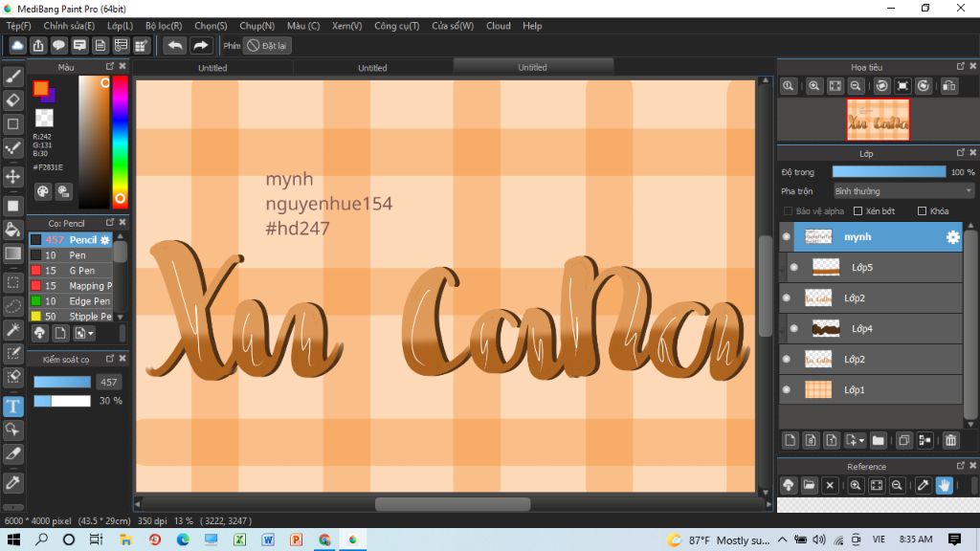Toggle the Khóa checkbox

coord(922,211)
